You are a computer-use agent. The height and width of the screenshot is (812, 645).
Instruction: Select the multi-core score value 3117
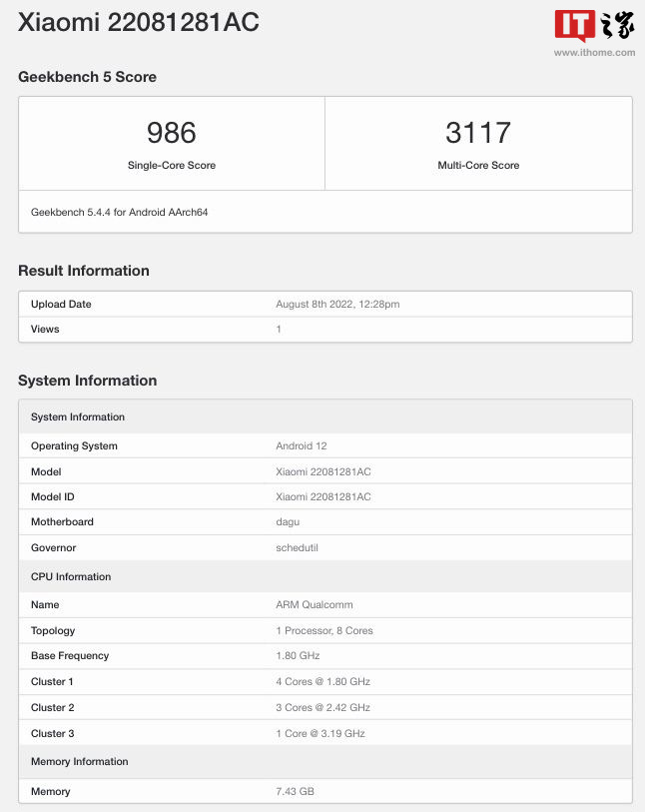tap(478, 133)
